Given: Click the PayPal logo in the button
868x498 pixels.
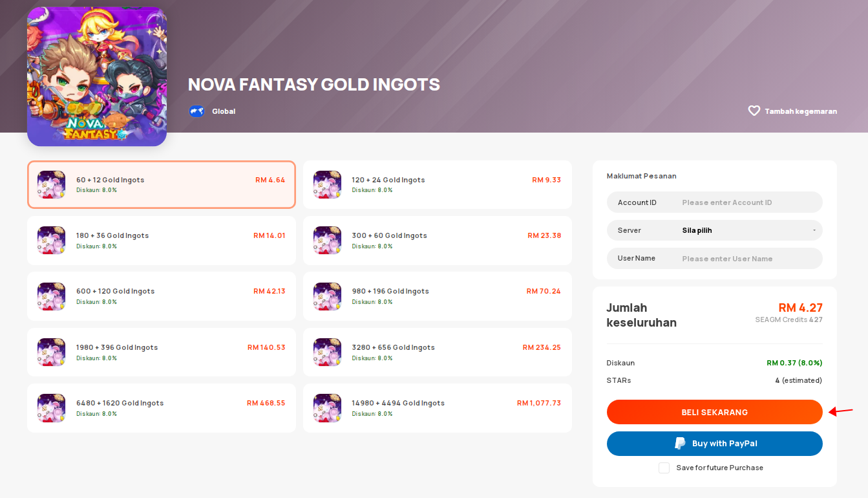Looking at the screenshot, I should coord(680,444).
